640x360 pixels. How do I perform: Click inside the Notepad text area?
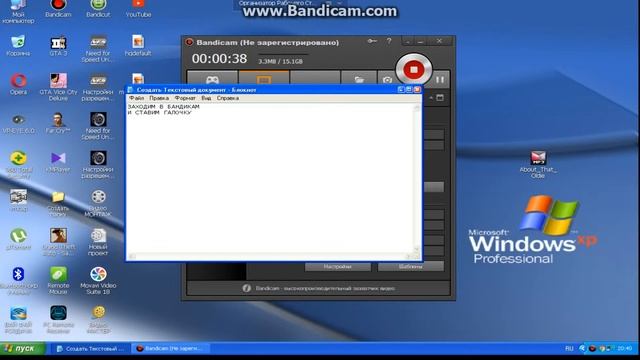point(270,178)
